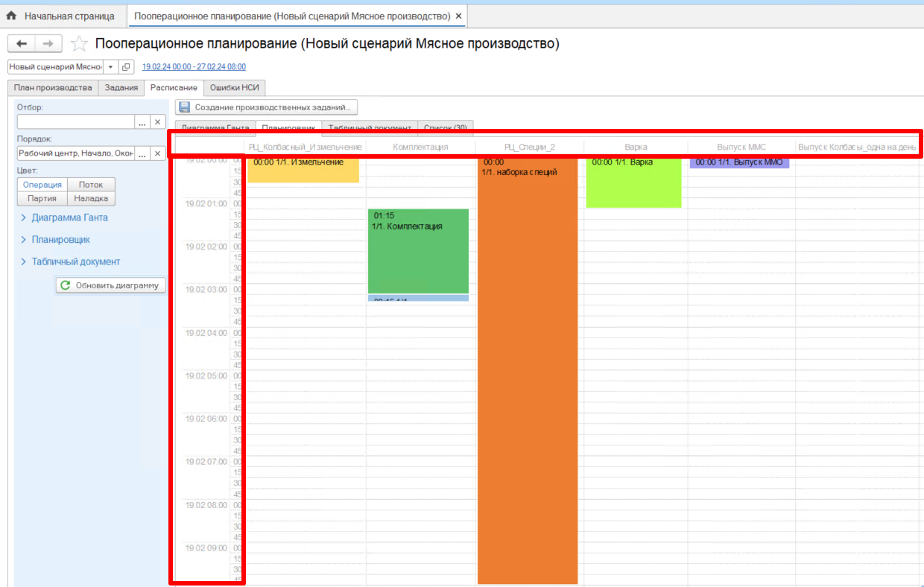Select Операция color mode
The width and height of the screenshot is (924, 587).
(42, 185)
